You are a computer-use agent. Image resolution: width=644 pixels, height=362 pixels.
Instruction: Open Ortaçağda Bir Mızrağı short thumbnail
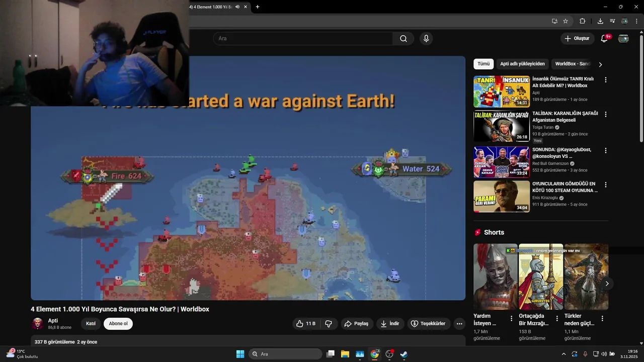(541, 277)
